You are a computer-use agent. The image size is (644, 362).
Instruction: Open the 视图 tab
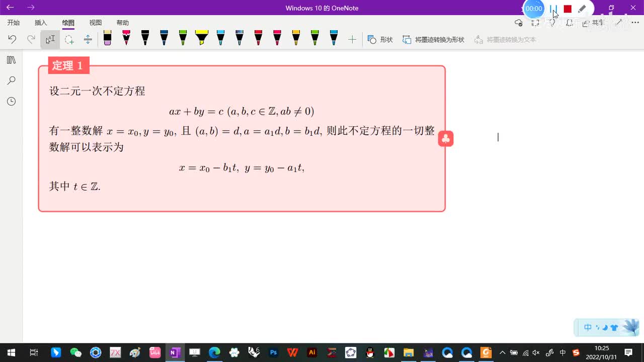(96, 23)
